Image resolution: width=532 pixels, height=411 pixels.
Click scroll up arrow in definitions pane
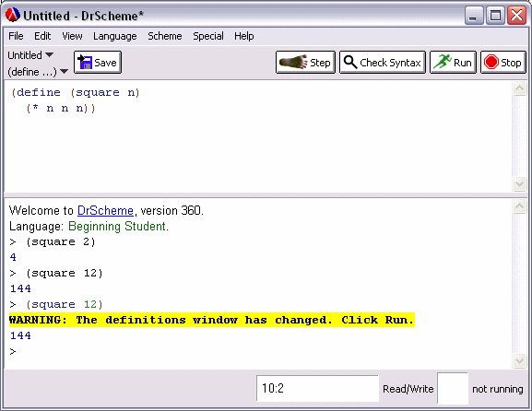click(x=519, y=88)
